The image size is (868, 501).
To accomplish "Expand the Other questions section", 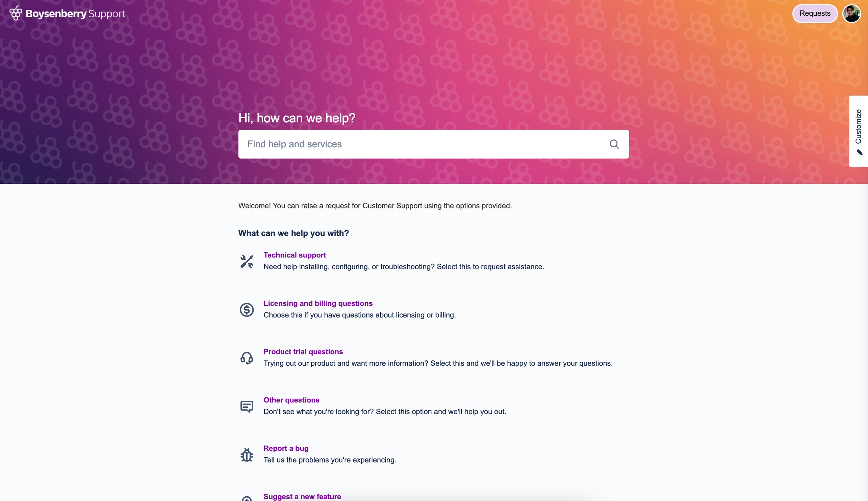I will [x=291, y=400].
